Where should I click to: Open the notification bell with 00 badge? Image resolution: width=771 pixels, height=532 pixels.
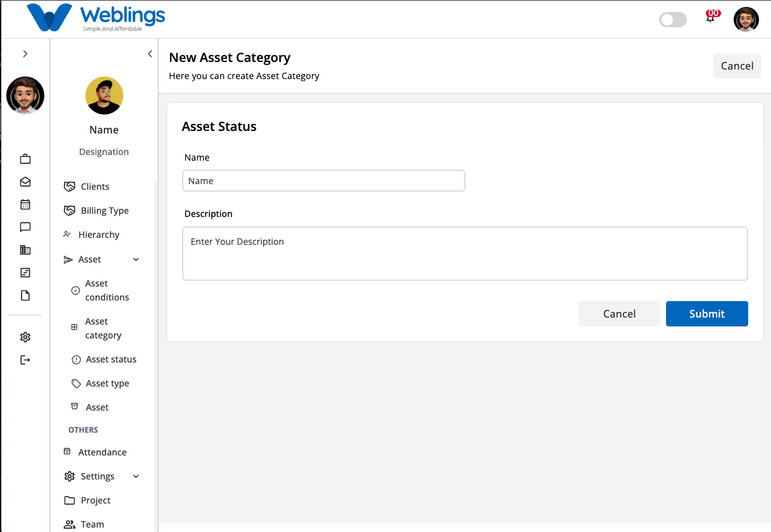pos(711,17)
